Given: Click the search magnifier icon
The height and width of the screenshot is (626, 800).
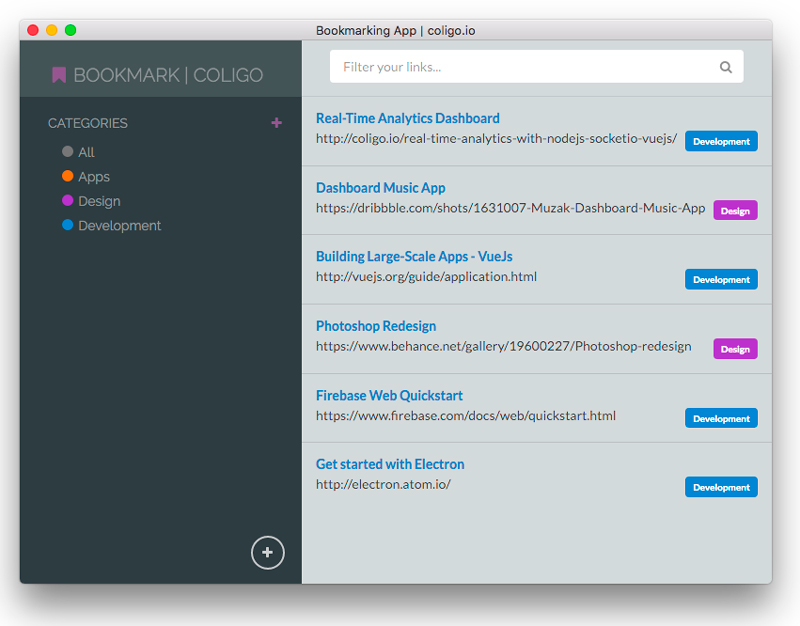Looking at the screenshot, I should [x=726, y=68].
